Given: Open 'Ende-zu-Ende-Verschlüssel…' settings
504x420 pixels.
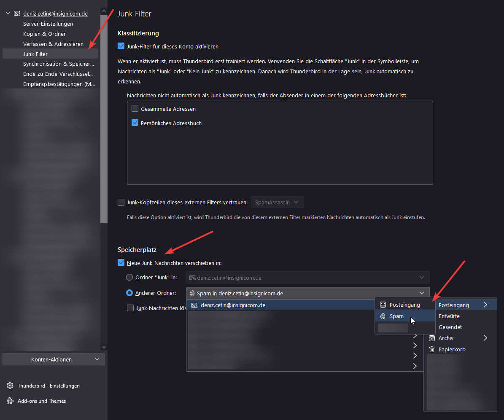Looking at the screenshot, I should (58, 74).
